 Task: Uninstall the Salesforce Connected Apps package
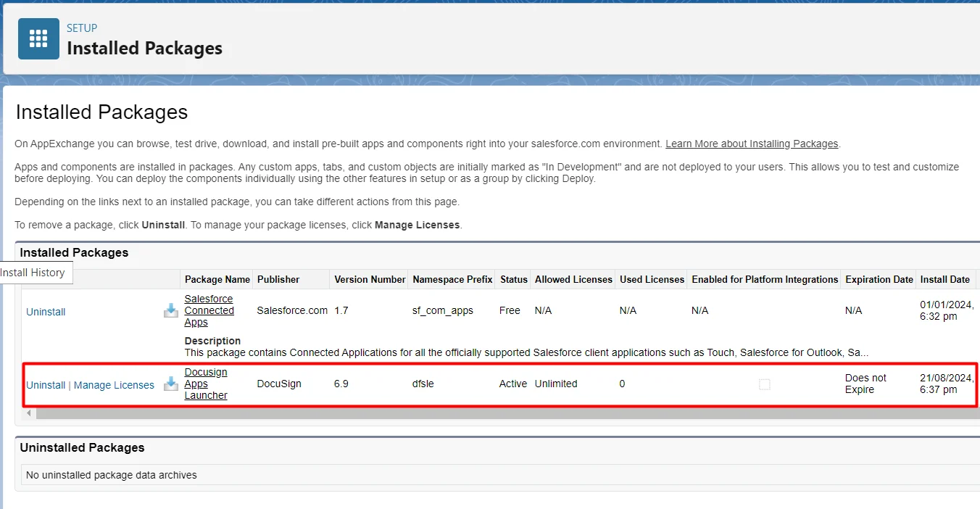pos(45,311)
